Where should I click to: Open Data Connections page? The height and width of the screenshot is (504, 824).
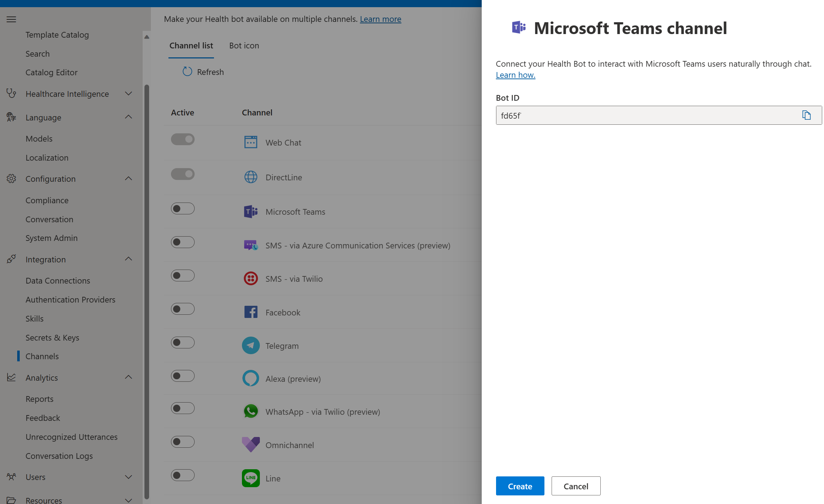click(x=58, y=281)
